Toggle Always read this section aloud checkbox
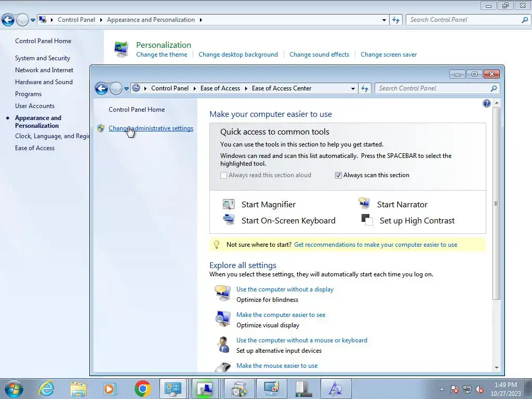This screenshot has height=399, width=532. click(x=223, y=176)
